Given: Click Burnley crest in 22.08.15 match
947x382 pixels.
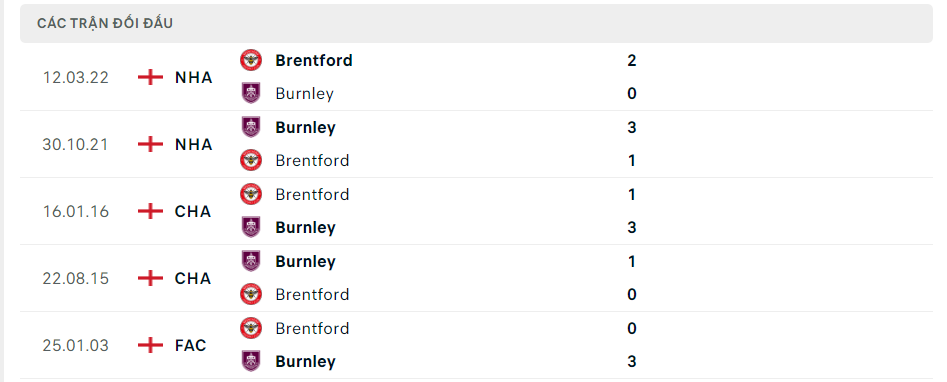Looking at the screenshot, I should click(x=251, y=261).
